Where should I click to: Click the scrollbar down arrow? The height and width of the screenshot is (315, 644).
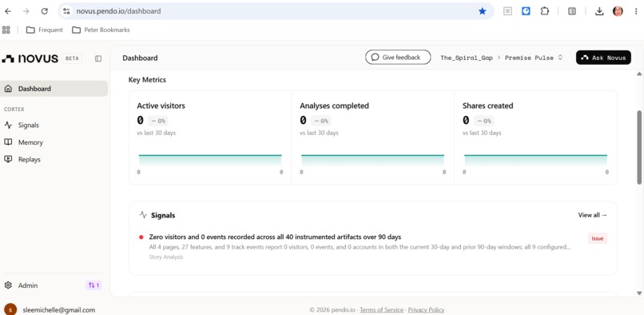tap(639, 293)
